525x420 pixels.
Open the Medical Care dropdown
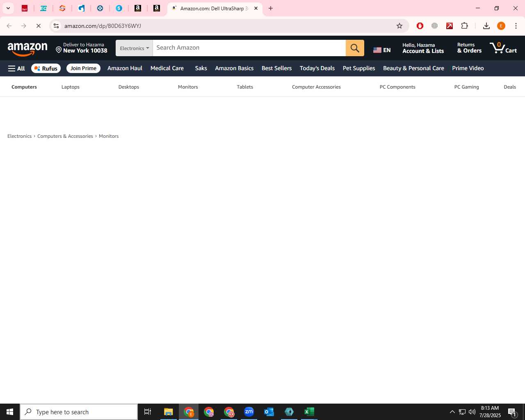[x=167, y=68]
